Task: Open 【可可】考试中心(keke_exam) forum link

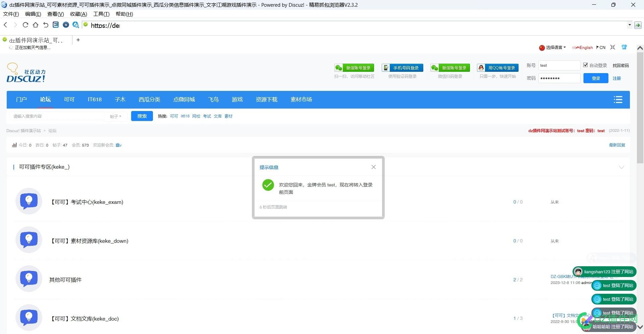Action: [x=87, y=202]
